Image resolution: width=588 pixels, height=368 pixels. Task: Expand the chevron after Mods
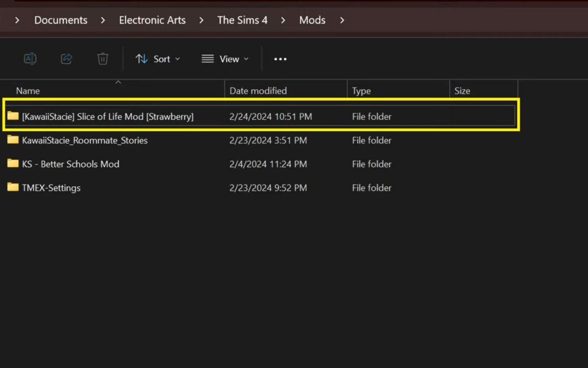tap(342, 20)
